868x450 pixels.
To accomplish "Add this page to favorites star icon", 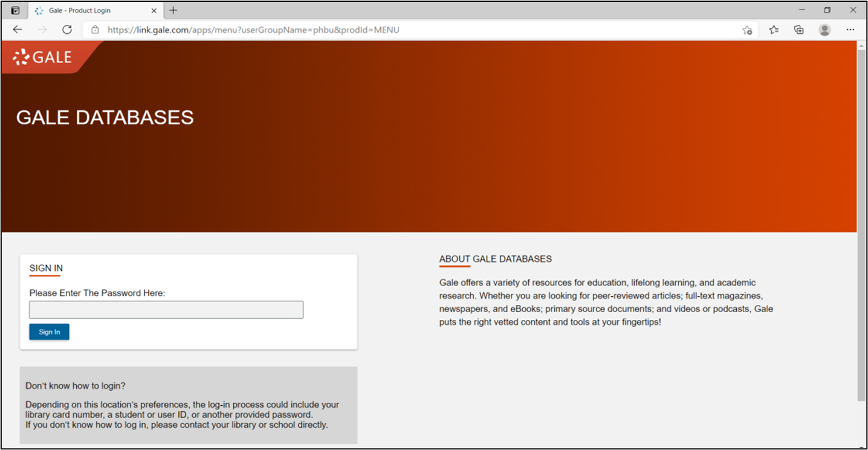I will click(747, 30).
